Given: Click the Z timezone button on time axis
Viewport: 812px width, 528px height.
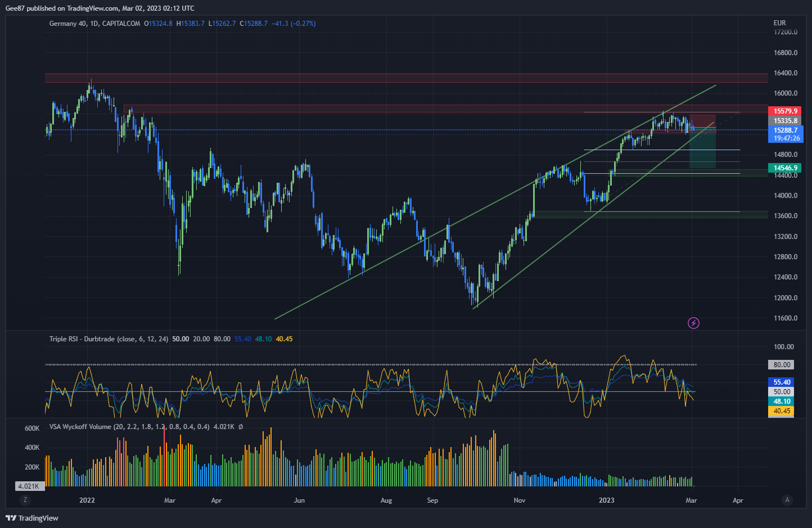Looking at the screenshot, I should [x=25, y=500].
